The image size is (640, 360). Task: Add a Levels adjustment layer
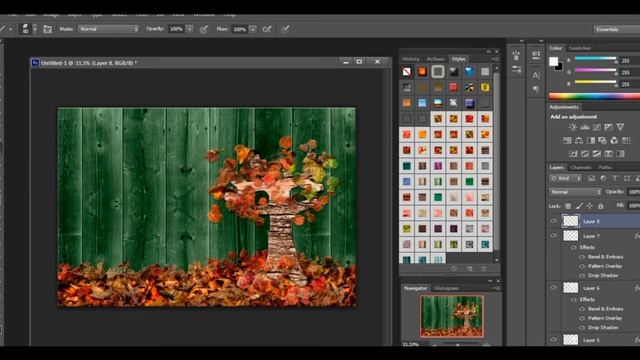point(585,127)
